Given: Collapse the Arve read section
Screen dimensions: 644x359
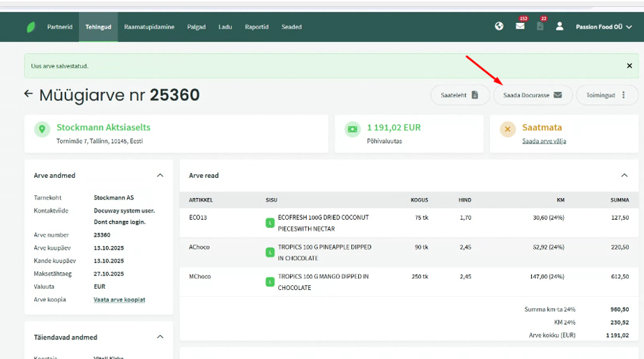Looking at the screenshot, I should coord(624,176).
